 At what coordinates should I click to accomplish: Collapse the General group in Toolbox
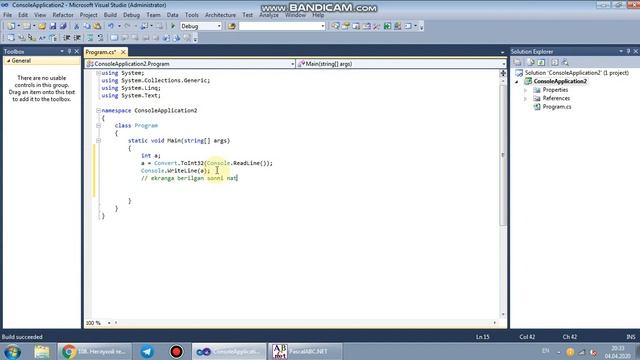click(x=8, y=60)
